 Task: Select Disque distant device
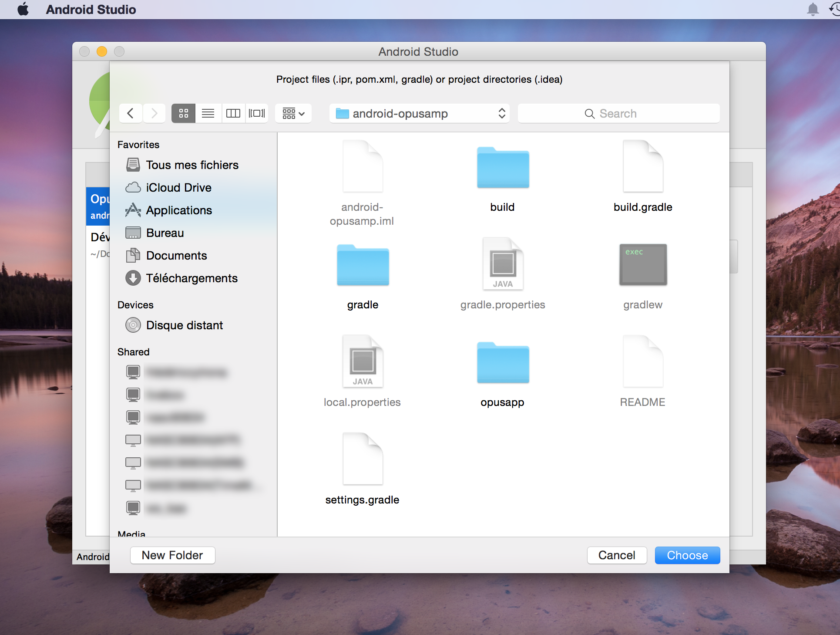pos(184,325)
